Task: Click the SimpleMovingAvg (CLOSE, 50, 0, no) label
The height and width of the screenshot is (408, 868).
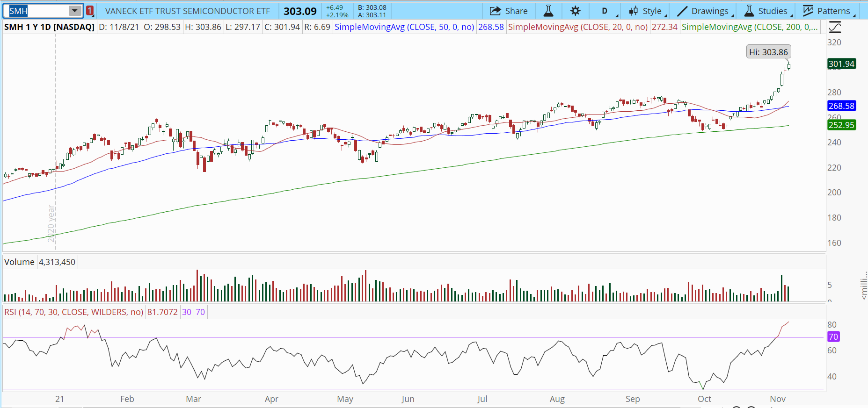Action: point(404,27)
